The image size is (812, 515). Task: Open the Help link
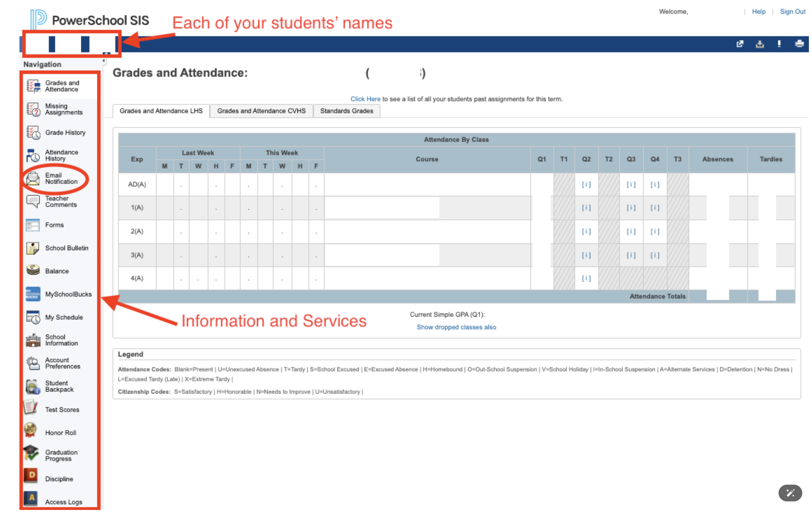click(758, 12)
